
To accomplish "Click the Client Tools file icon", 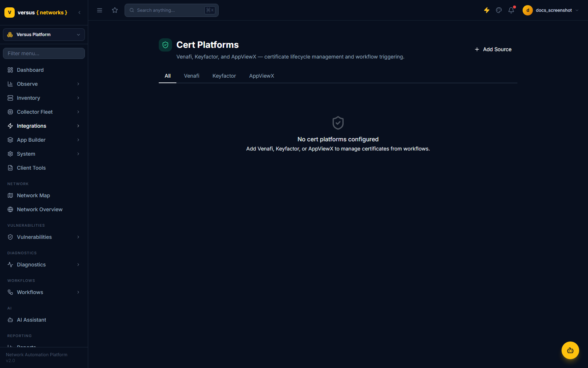I will click(10, 168).
